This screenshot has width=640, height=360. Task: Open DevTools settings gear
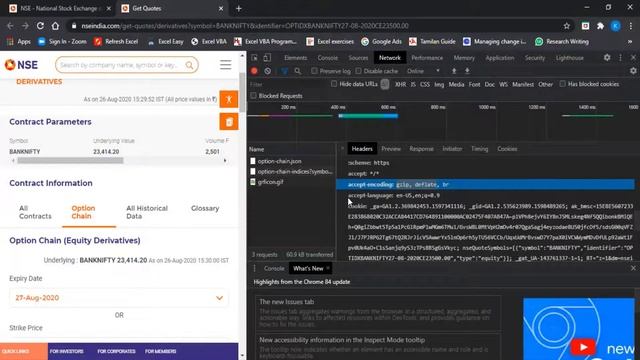pos(607,58)
